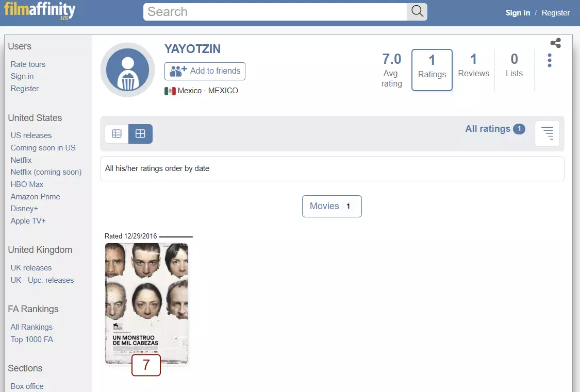Click the Add to friends button

pos(205,71)
